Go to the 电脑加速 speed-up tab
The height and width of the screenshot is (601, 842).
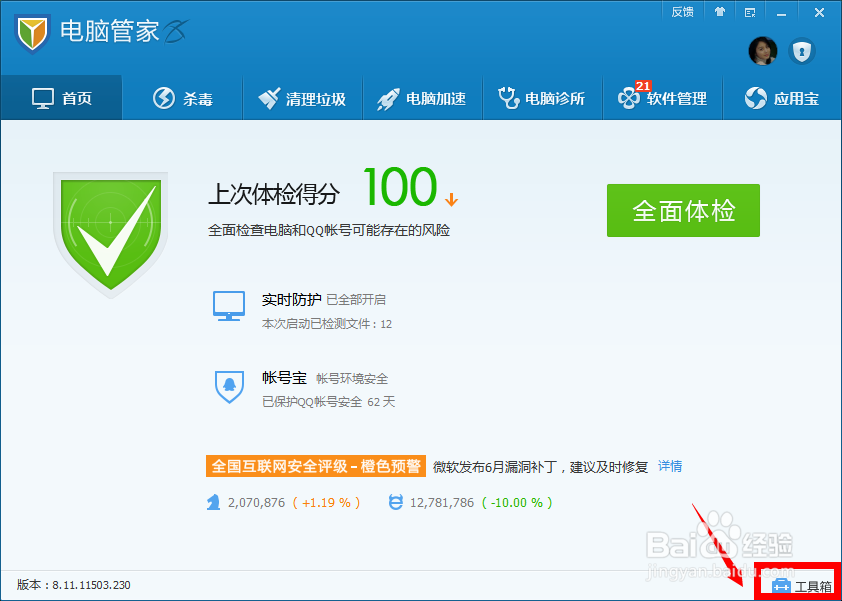click(423, 98)
